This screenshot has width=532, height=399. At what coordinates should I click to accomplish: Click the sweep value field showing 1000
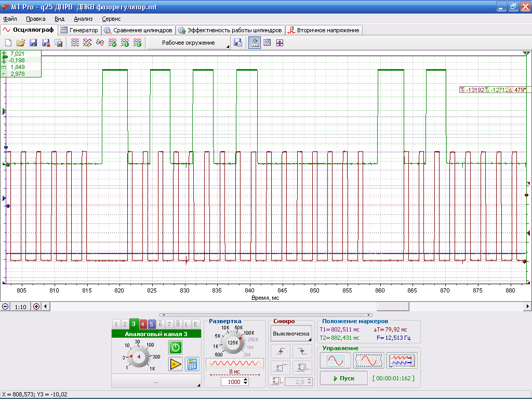coord(232,382)
